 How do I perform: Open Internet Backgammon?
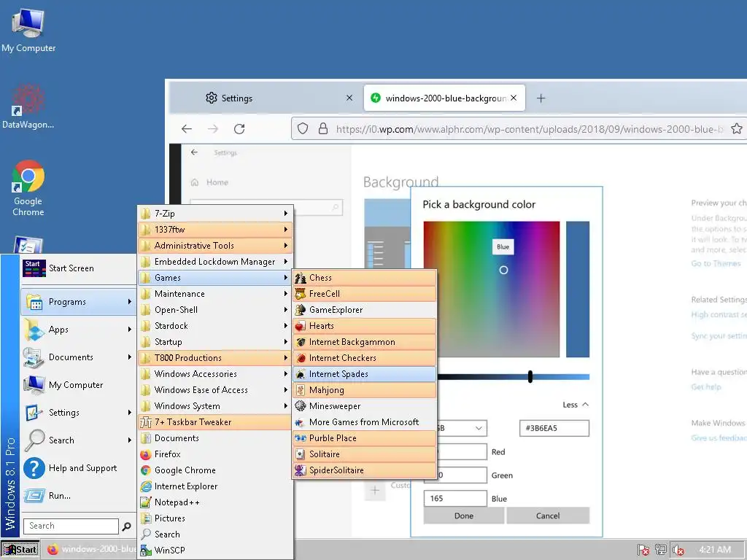point(365,342)
